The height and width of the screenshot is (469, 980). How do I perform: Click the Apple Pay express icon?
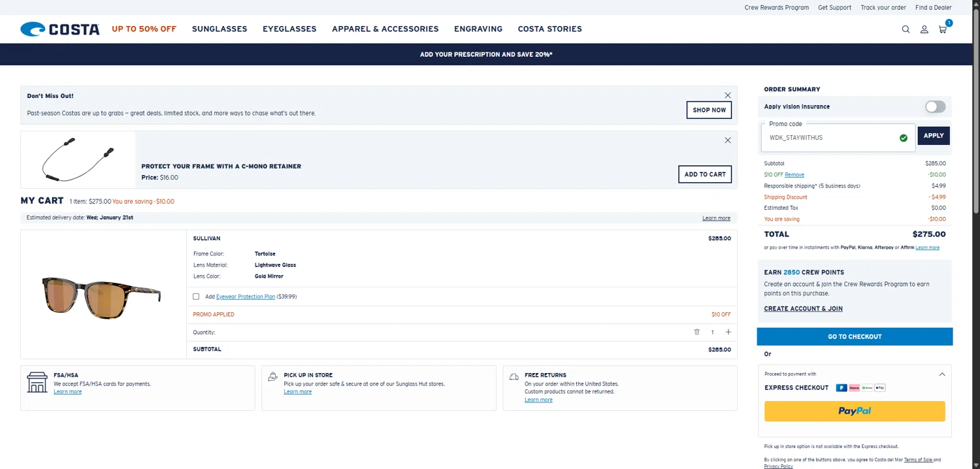click(880, 387)
